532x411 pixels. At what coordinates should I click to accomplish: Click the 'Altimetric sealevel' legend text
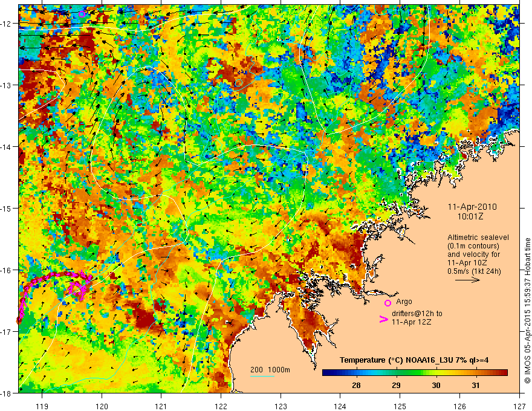pyautogui.click(x=478, y=238)
